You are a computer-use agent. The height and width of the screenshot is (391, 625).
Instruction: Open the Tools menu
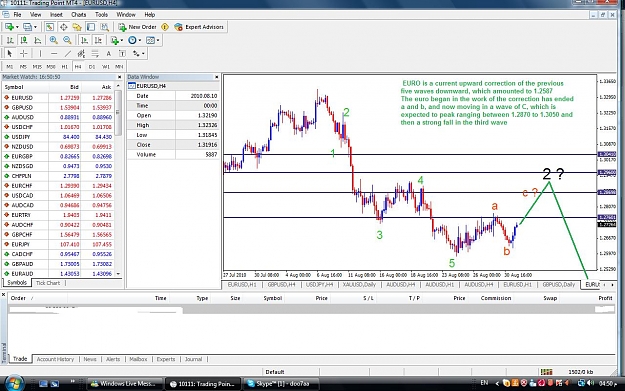point(101,15)
